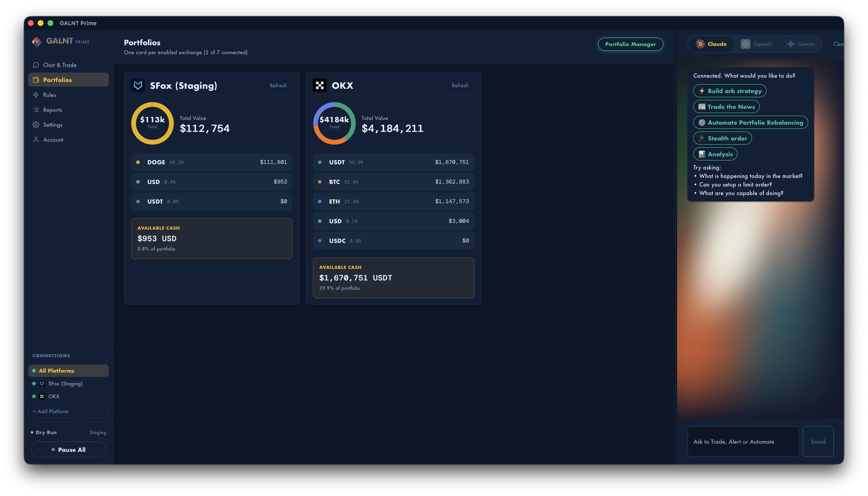This screenshot has width=868, height=496.
Task: Select the Portfolios nav item
Action: click(x=69, y=80)
